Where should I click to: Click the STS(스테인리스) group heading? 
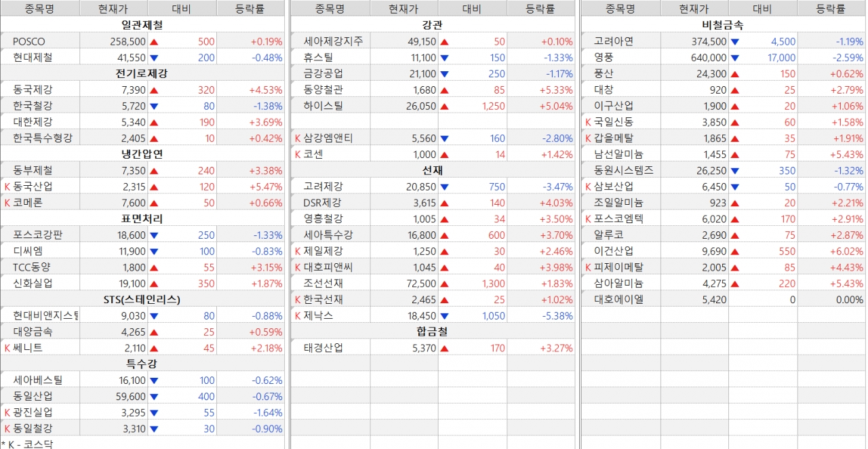coord(142,299)
